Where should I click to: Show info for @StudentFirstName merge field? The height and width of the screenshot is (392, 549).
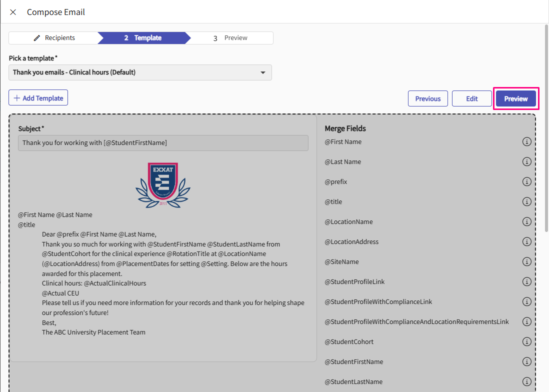526,362
